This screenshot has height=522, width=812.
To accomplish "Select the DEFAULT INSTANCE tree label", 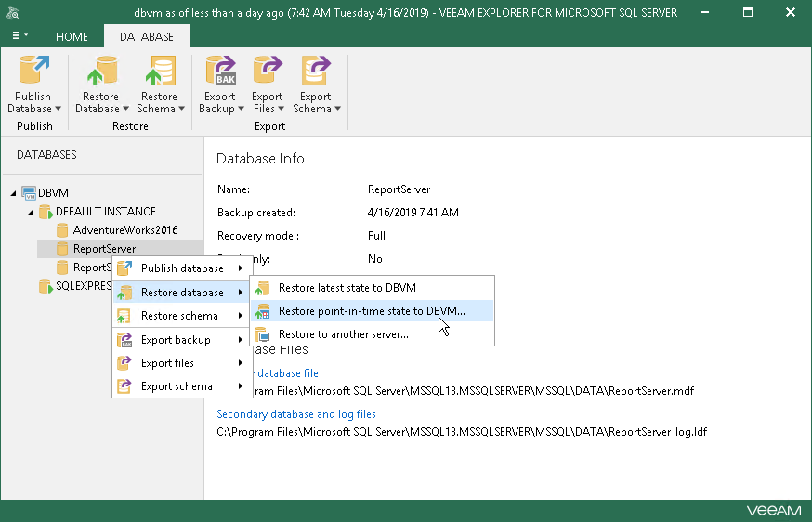I will 106,212.
